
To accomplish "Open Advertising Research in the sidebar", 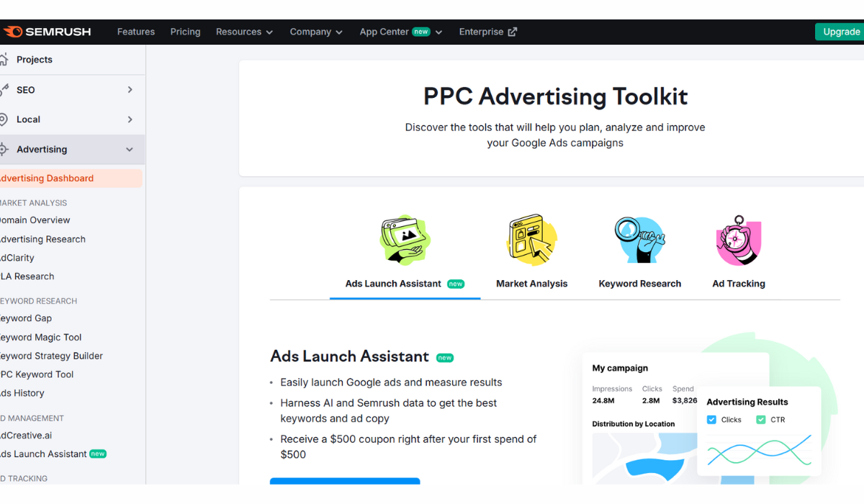I will (x=42, y=239).
